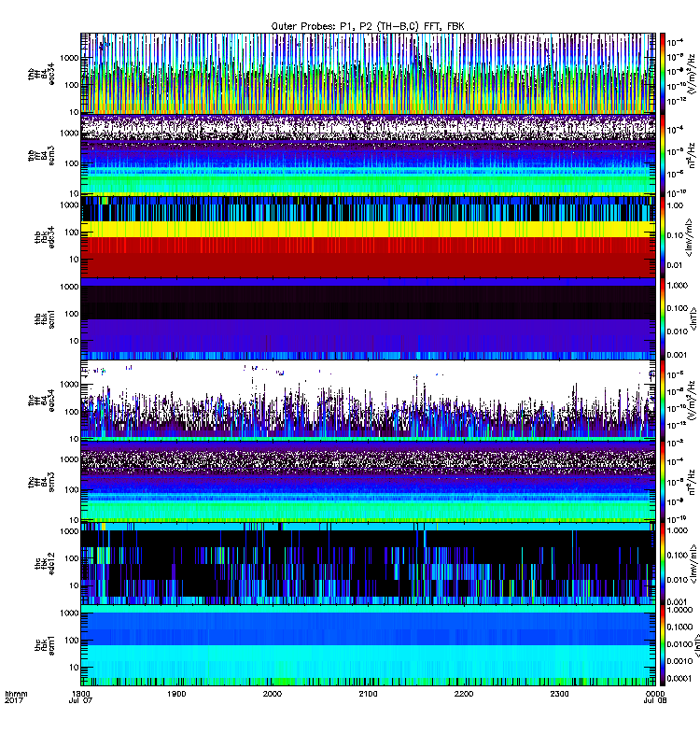This screenshot has width=700, height=747.
Task: Click the 0000 Jul 08 time tick label
Action: pyautogui.click(x=655, y=697)
